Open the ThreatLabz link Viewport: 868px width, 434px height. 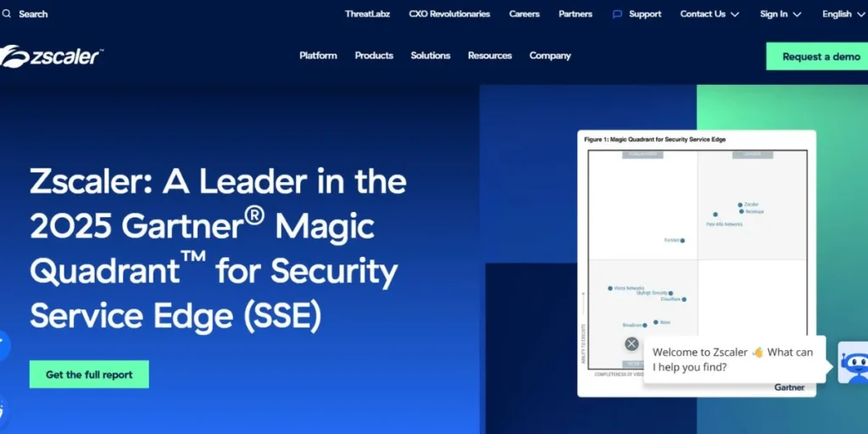(x=368, y=14)
